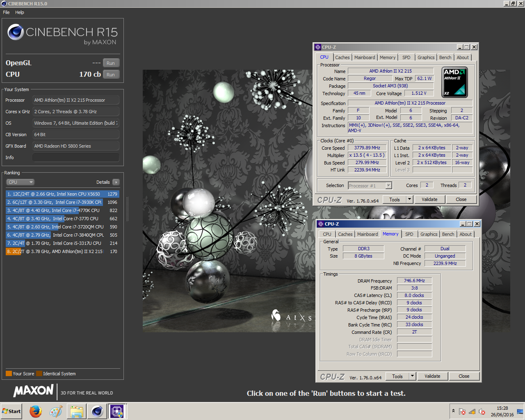Image resolution: width=525 pixels, height=420 pixels.
Task: Click Close button in lower CPU-Z window
Action: point(464,377)
